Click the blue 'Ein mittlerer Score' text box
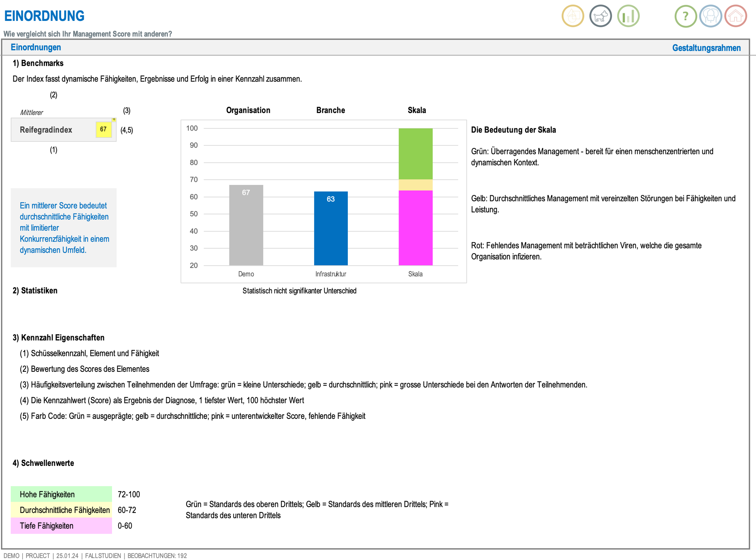This screenshot has height=560, width=756. pyautogui.click(x=64, y=228)
